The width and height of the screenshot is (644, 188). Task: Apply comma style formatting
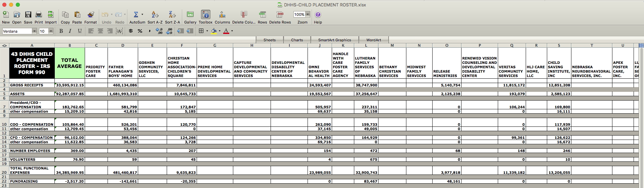pyautogui.click(x=150, y=31)
